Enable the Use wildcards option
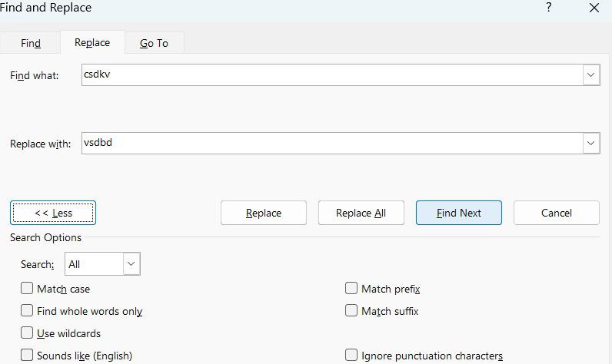Screen dimensions: 612x364 click(28, 333)
